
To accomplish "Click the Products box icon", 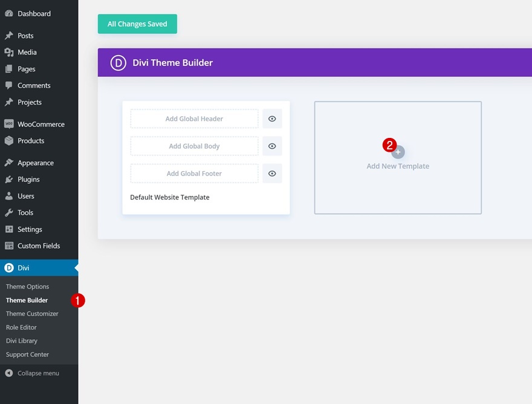I will (9, 140).
